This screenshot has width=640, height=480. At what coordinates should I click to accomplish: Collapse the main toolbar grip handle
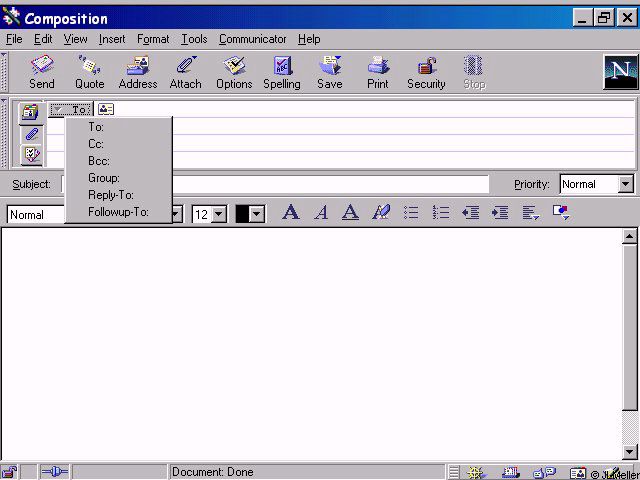pos(4,72)
